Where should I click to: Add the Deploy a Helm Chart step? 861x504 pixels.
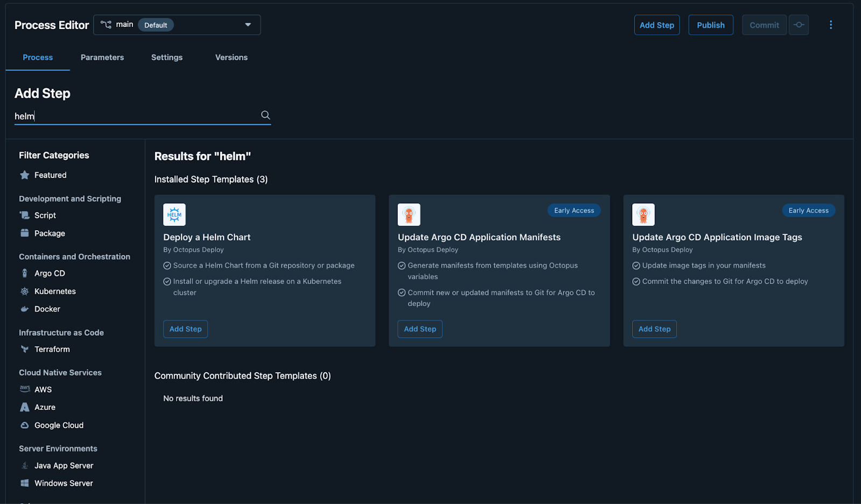point(186,329)
